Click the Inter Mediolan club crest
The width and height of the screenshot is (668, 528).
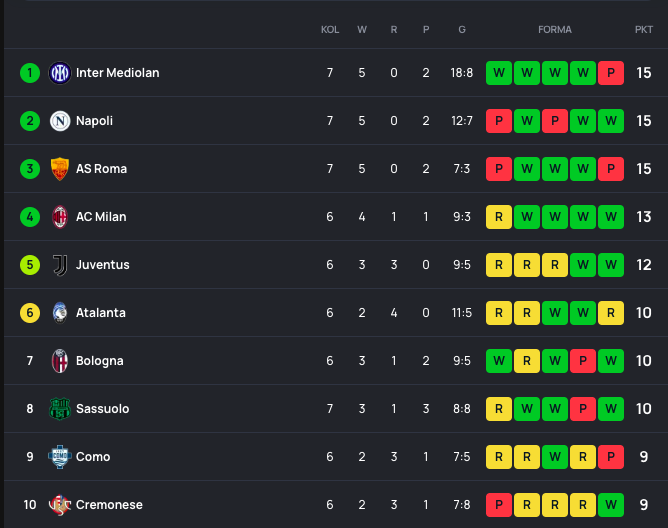pos(60,73)
